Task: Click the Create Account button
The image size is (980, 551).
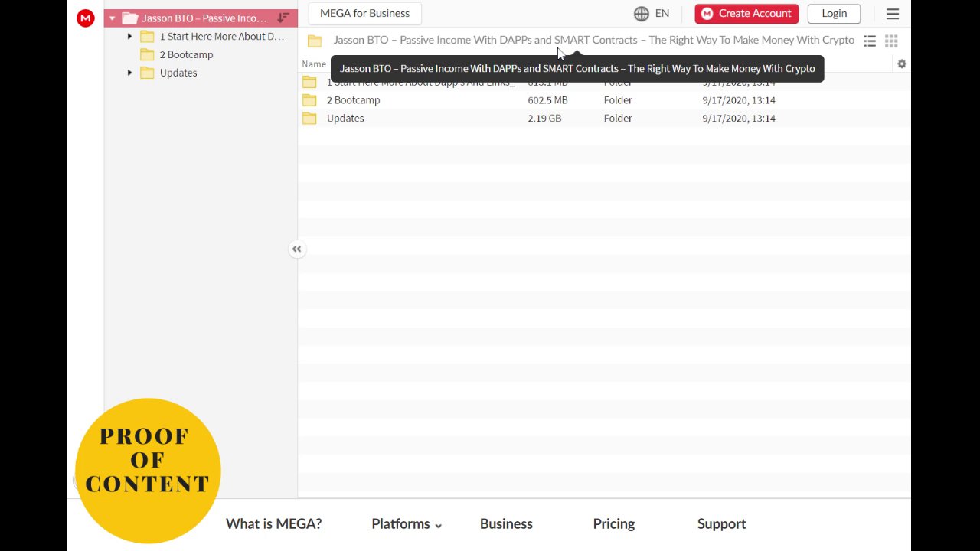Action: [746, 13]
